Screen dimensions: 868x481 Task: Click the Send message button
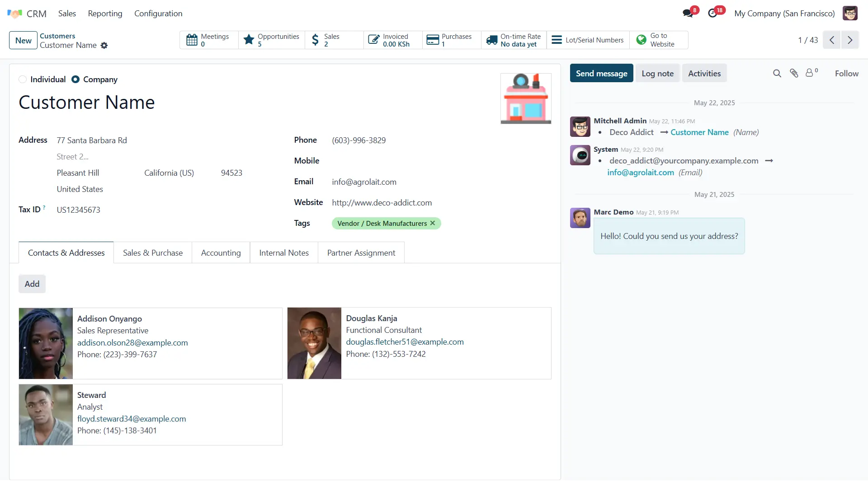[x=601, y=74]
